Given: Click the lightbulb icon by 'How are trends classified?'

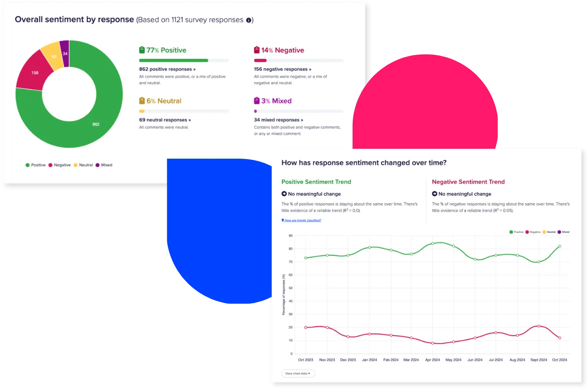Looking at the screenshot, I should pos(283,220).
